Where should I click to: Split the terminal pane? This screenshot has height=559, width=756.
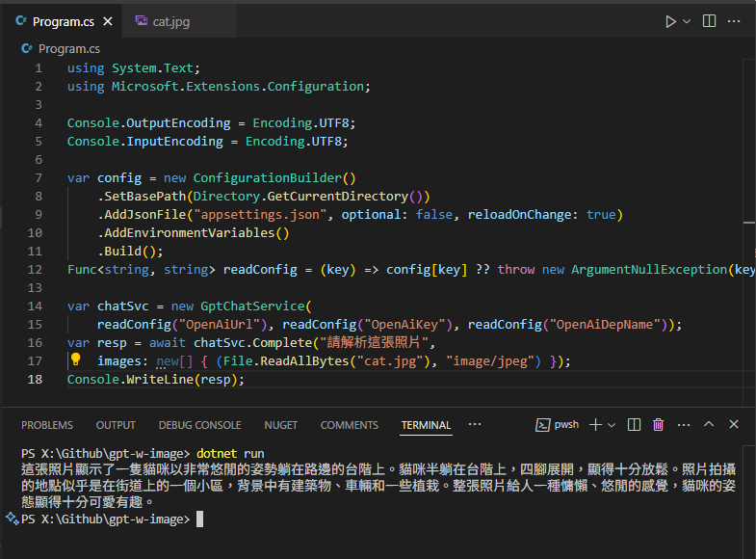[634, 425]
